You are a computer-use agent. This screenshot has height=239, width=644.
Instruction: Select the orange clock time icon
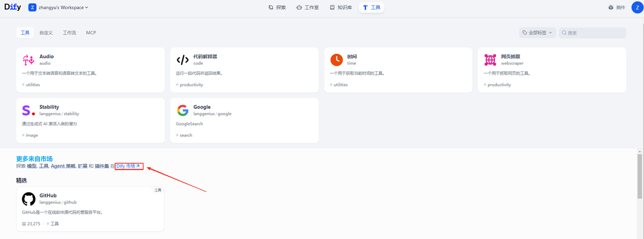[336, 60]
